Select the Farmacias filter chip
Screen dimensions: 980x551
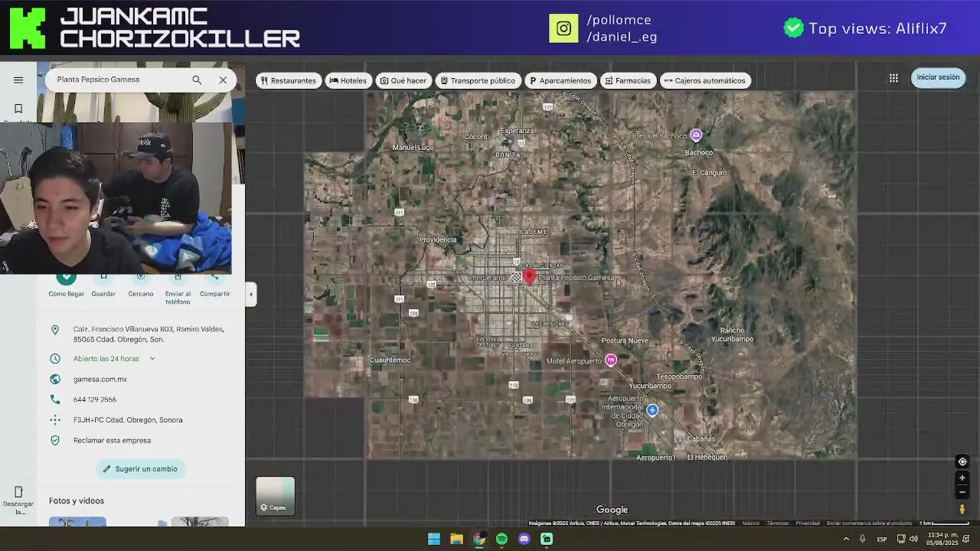click(628, 80)
